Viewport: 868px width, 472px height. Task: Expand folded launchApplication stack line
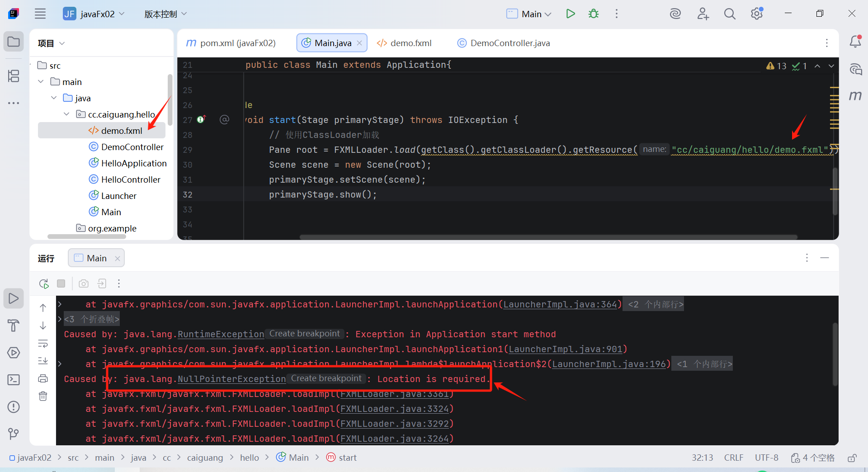60,304
